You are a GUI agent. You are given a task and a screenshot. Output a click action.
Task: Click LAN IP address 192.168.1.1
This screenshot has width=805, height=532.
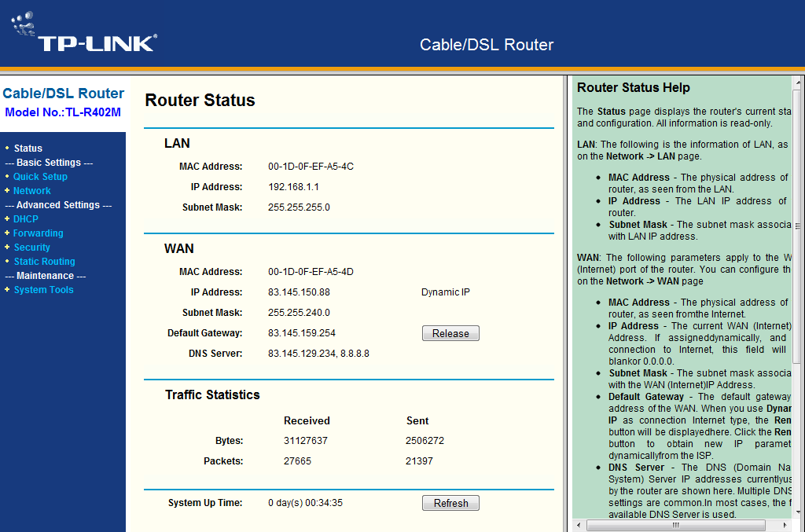click(x=293, y=187)
